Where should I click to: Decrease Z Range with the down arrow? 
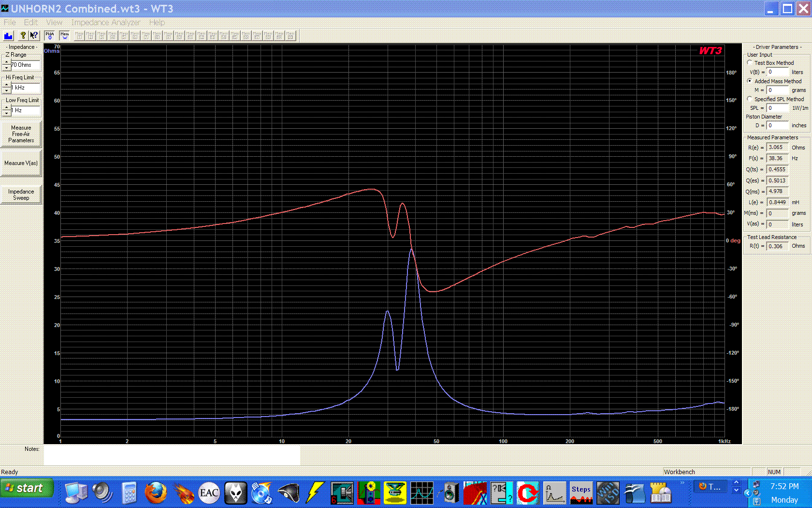click(7, 68)
